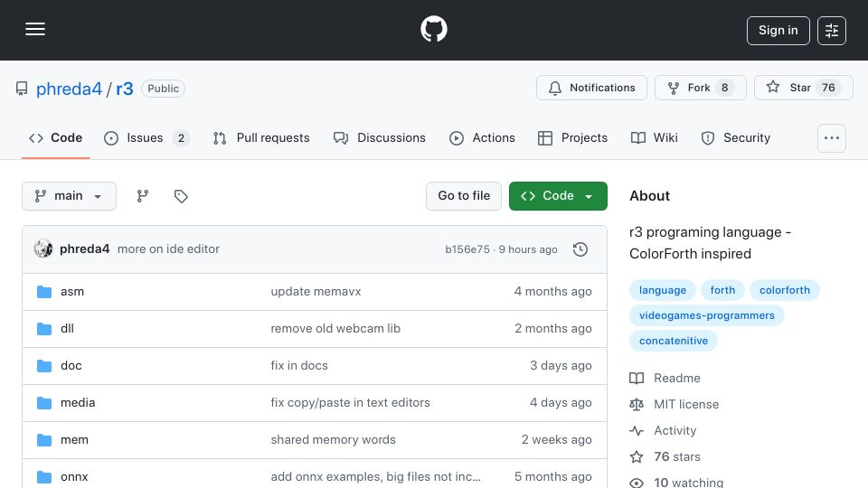Go to the GitHub homepage logo
Image resolution: width=868 pixels, height=488 pixels.
click(433, 29)
